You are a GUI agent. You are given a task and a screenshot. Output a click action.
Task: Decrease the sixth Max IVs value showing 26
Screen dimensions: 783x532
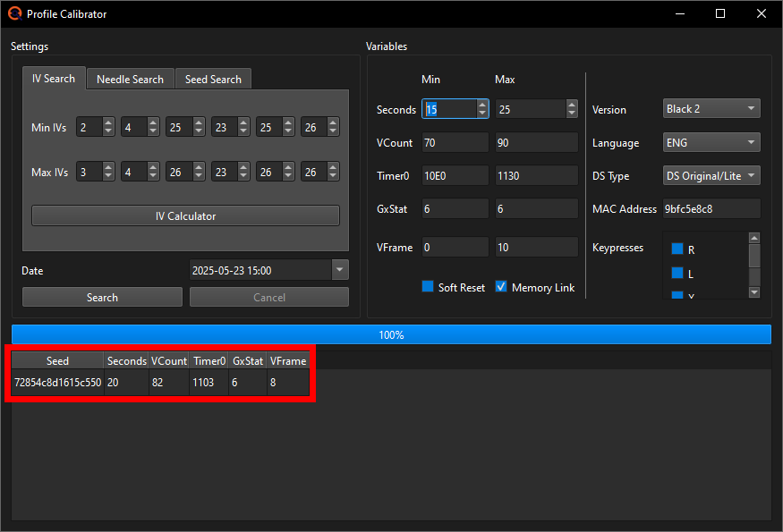(333, 176)
